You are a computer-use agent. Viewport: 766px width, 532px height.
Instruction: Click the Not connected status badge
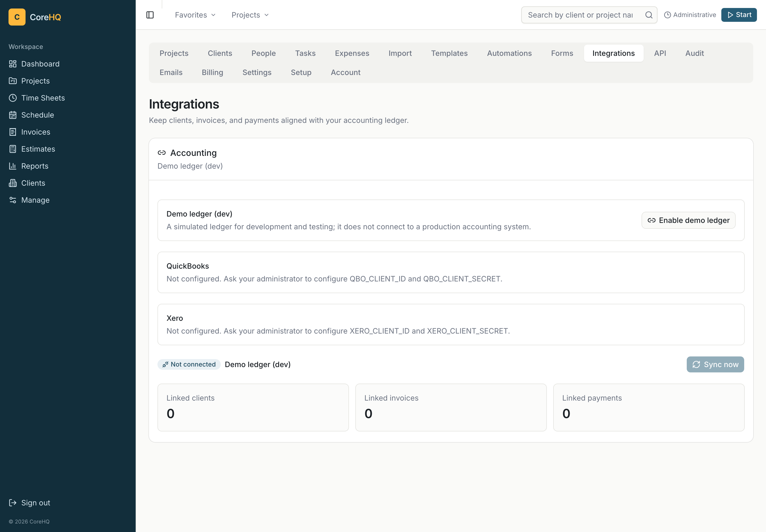pos(189,364)
